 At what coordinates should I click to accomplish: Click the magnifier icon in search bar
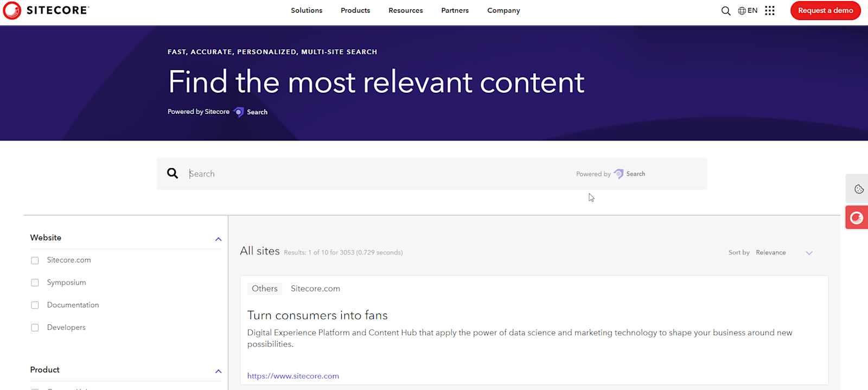[x=173, y=173]
